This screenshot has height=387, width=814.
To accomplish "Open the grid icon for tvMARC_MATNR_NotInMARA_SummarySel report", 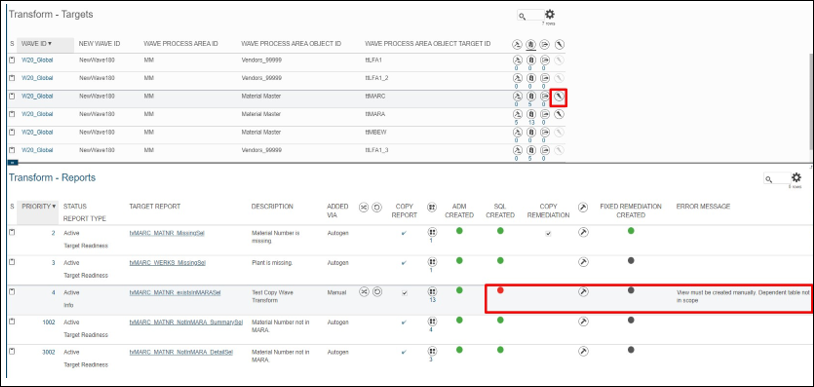I will point(431,322).
